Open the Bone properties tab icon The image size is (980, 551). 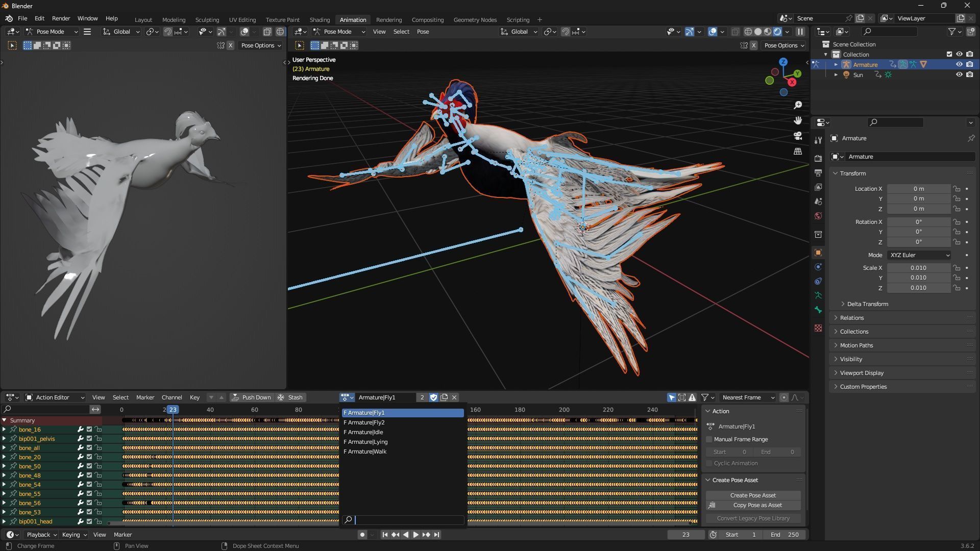point(818,310)
